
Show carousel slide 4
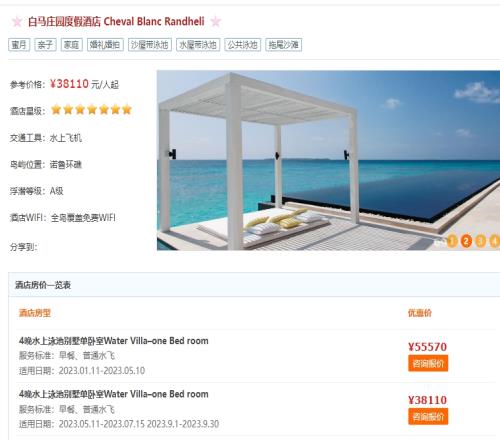tap(494, 241)
